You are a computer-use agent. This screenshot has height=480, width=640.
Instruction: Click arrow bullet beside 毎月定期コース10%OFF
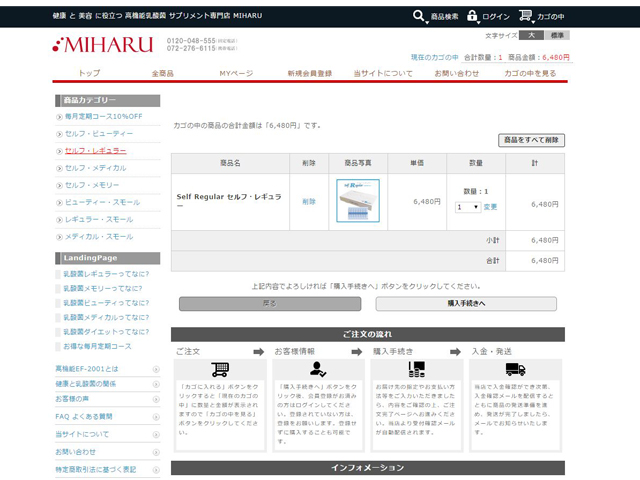point(59,117)
